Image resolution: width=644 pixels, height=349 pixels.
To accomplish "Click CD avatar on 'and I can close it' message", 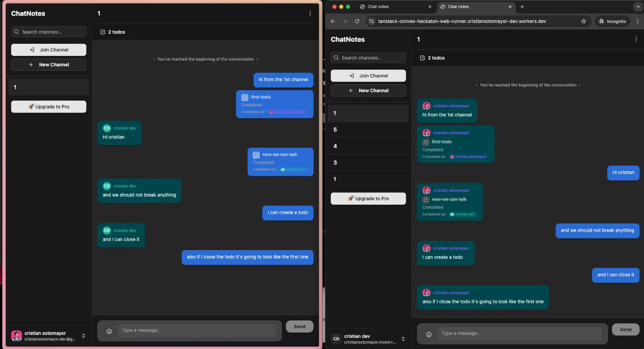I will [107, 230].
